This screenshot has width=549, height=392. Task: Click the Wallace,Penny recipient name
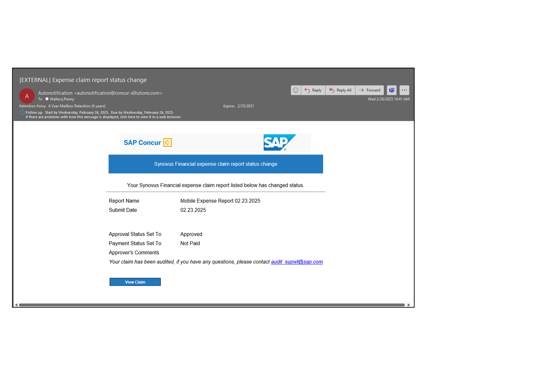62,99
